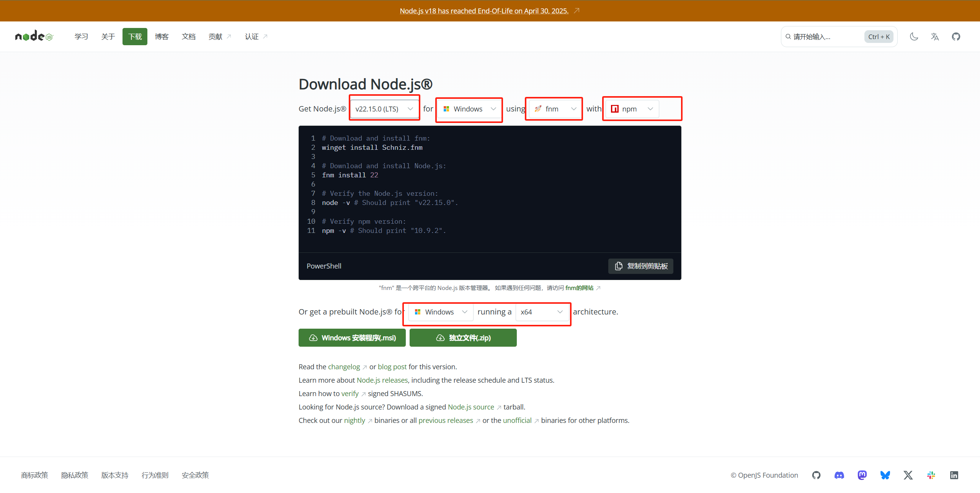
Task: Click the Discord icon in footer
Action: 839,475
